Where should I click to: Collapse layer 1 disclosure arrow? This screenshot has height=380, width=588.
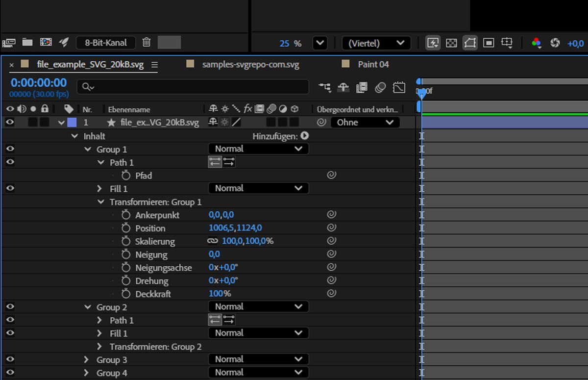(x=61, y=123)
